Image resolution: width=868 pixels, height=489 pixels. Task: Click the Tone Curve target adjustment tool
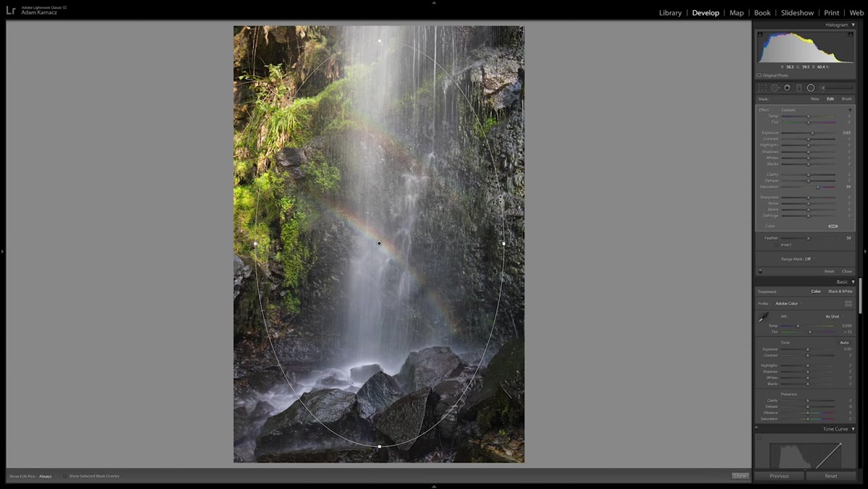(x=759, y=438)
